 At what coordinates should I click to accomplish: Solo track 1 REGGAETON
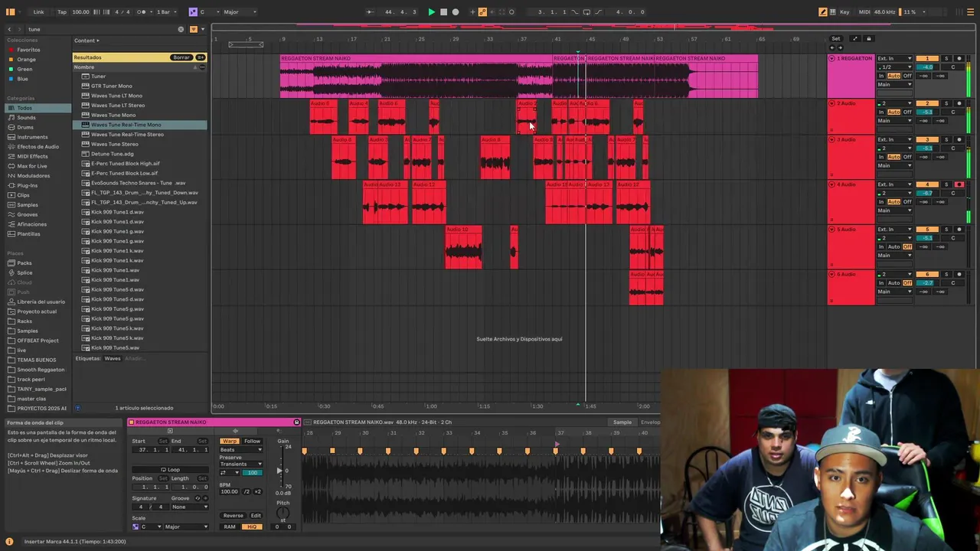tap(946, 58)
